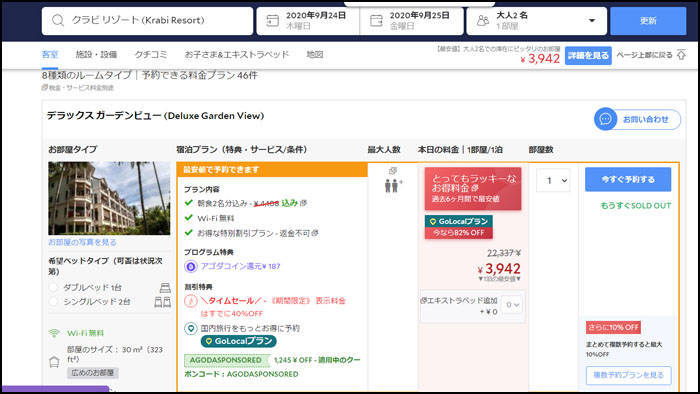Click the 2020年9月24日 check-in date field
Screen dimensions: 700x394
[308, 21]
